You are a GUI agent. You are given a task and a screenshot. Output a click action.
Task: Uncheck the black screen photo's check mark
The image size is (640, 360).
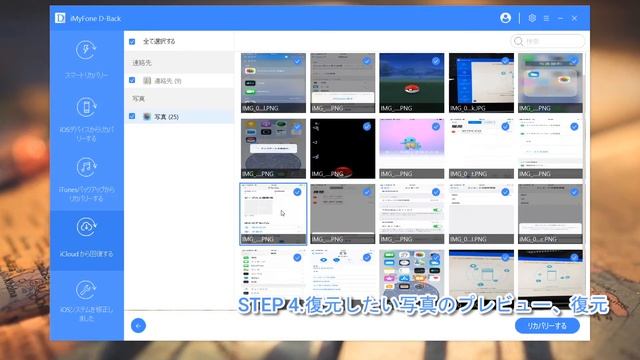[x=367, y=127]
